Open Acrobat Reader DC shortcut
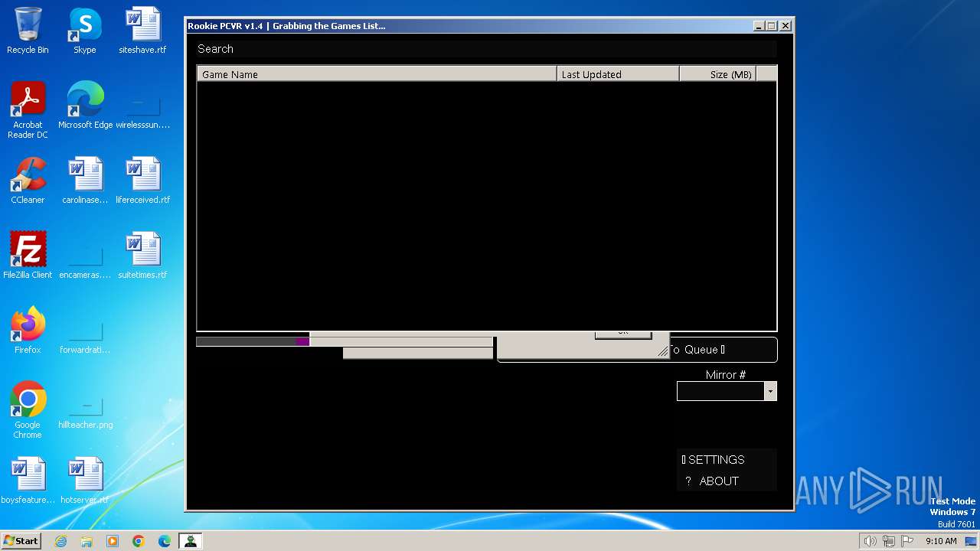The image size is (980, 551). 28,110
